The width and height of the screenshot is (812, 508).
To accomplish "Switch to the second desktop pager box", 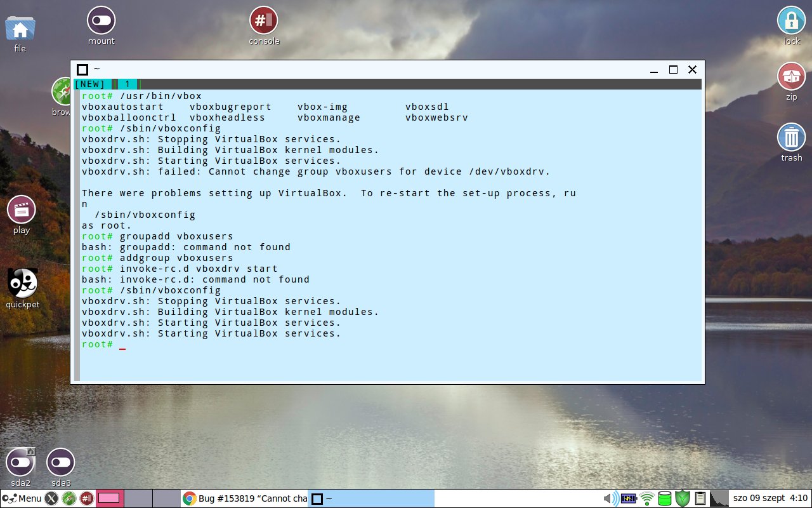I will [138, 498].
